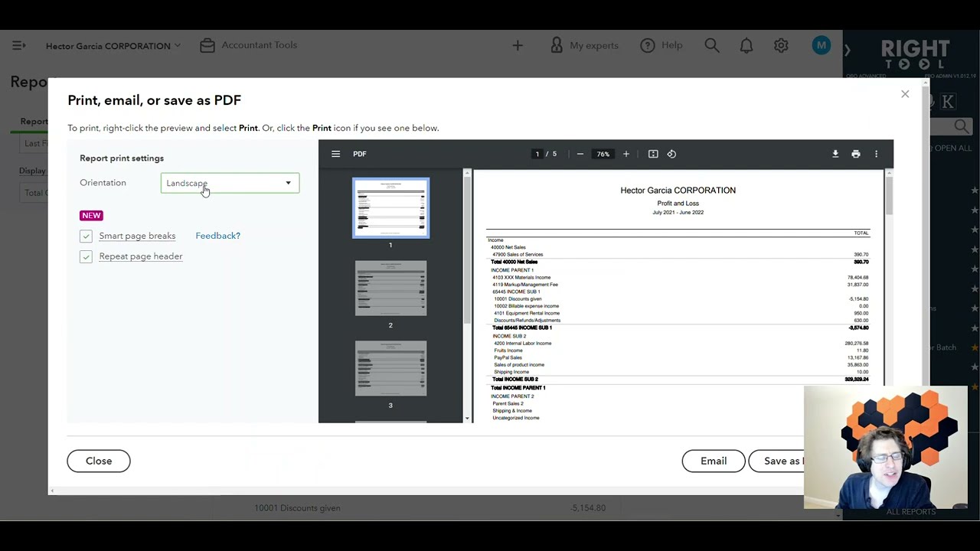
Task: Close the print dialog with the X
Action: pyautogui.click(x=905, y=94)
